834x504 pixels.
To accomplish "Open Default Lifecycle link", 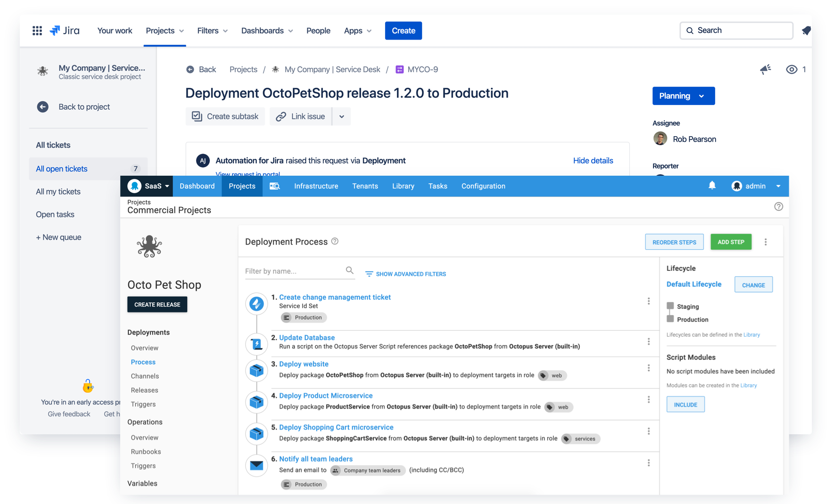I will click(694, 284).
